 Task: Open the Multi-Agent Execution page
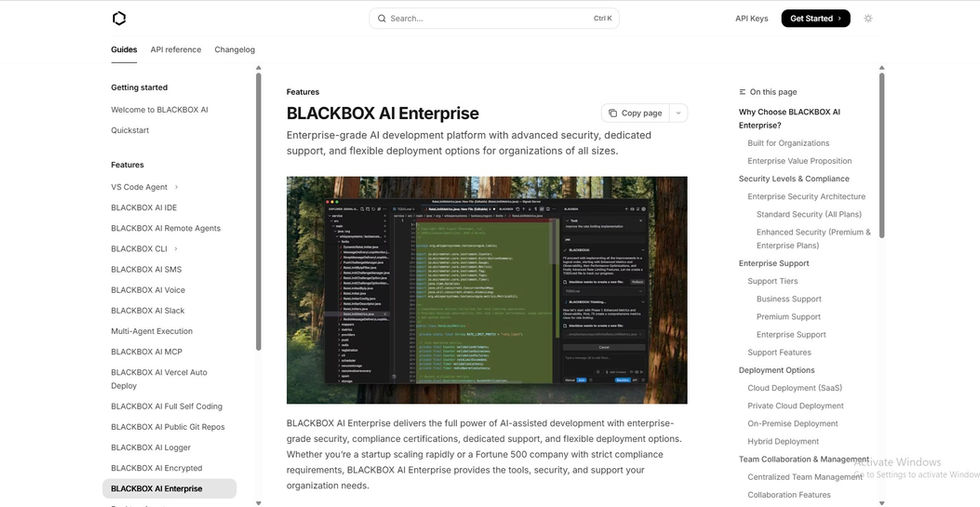152,331
